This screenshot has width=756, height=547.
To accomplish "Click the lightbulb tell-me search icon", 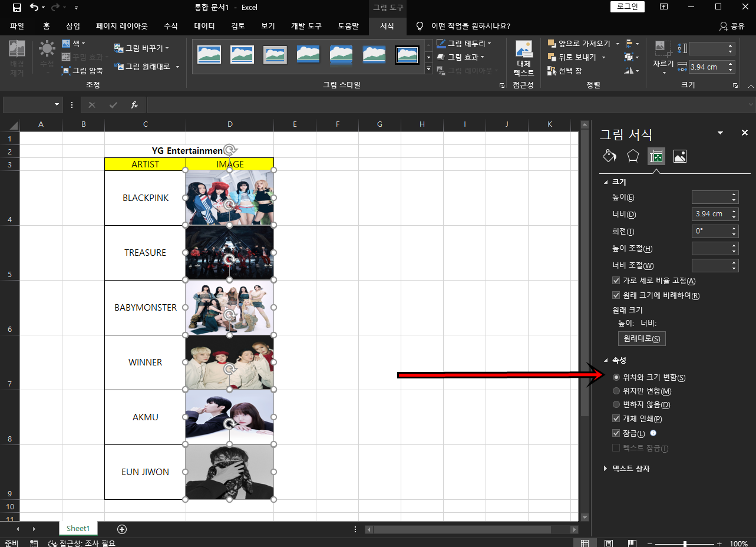I will (x=420, y=27).
